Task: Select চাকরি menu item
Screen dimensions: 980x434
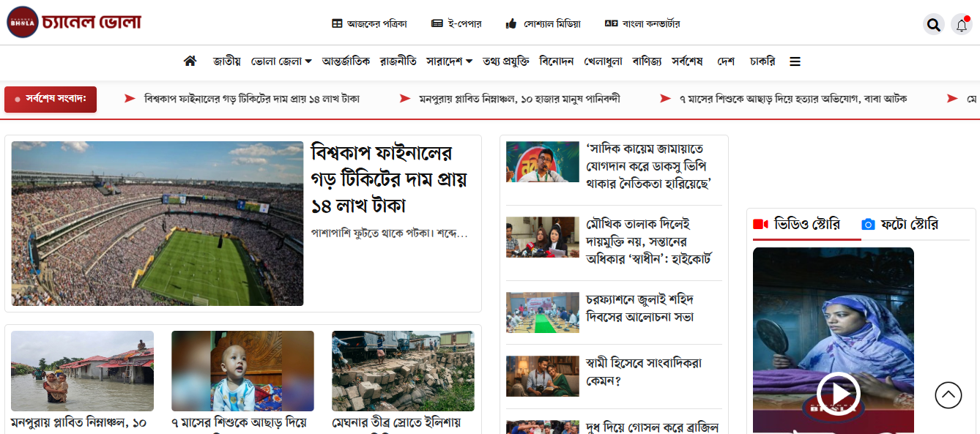Action: (x=762, y=61)
